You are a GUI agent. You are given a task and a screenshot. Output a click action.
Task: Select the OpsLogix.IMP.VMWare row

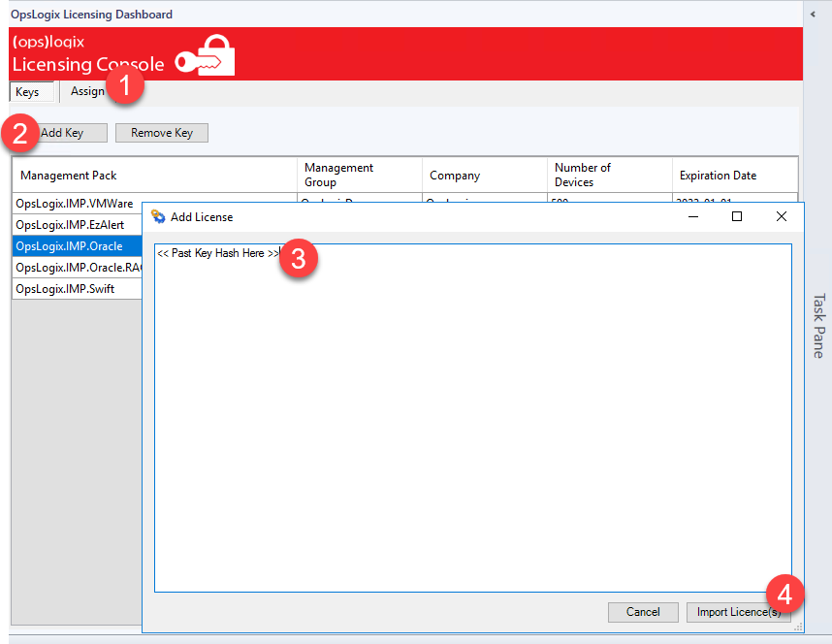pyautogui.click(x=78, y=204)
